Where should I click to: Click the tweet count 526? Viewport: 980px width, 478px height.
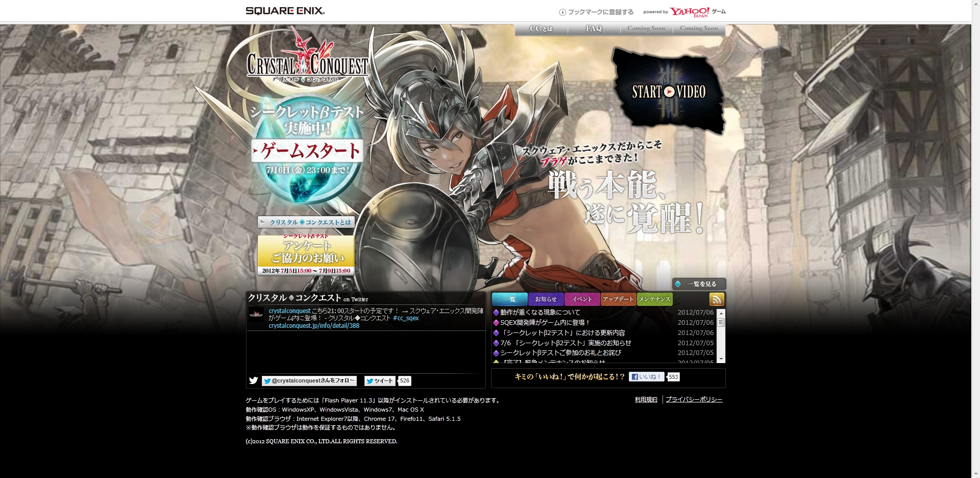pyautogui.click(x=405, y=381)
